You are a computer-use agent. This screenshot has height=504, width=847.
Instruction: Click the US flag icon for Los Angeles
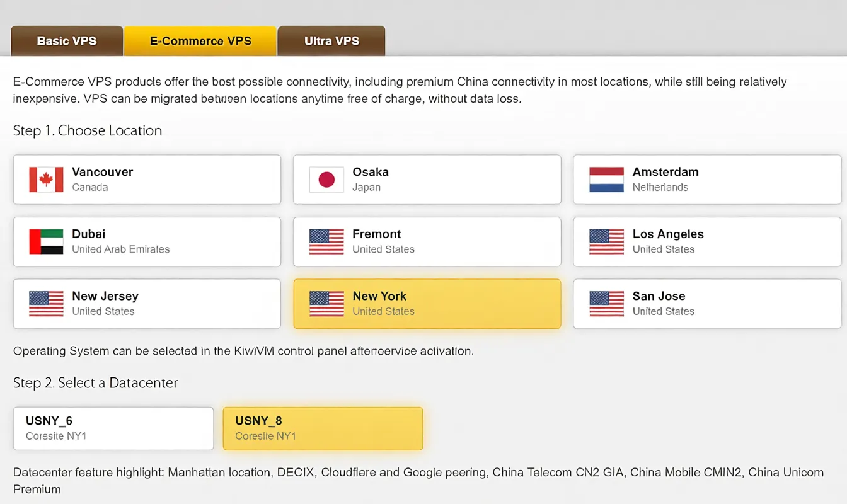[606, 241]
